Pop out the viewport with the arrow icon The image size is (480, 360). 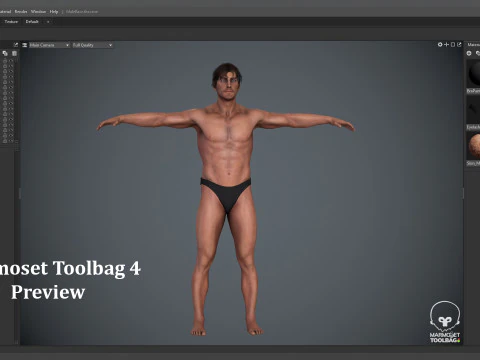coord(459,44)
